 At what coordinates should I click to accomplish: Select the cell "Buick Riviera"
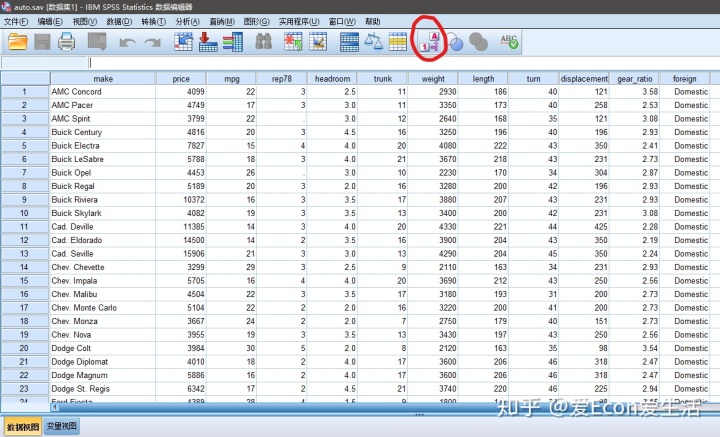(x=103, y=200)
